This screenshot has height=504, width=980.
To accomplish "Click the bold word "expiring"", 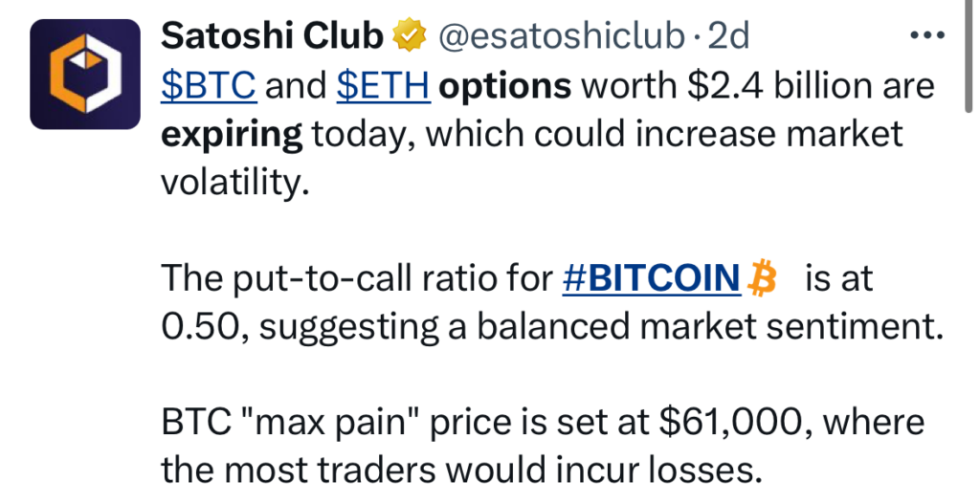I will coord(231,134).
